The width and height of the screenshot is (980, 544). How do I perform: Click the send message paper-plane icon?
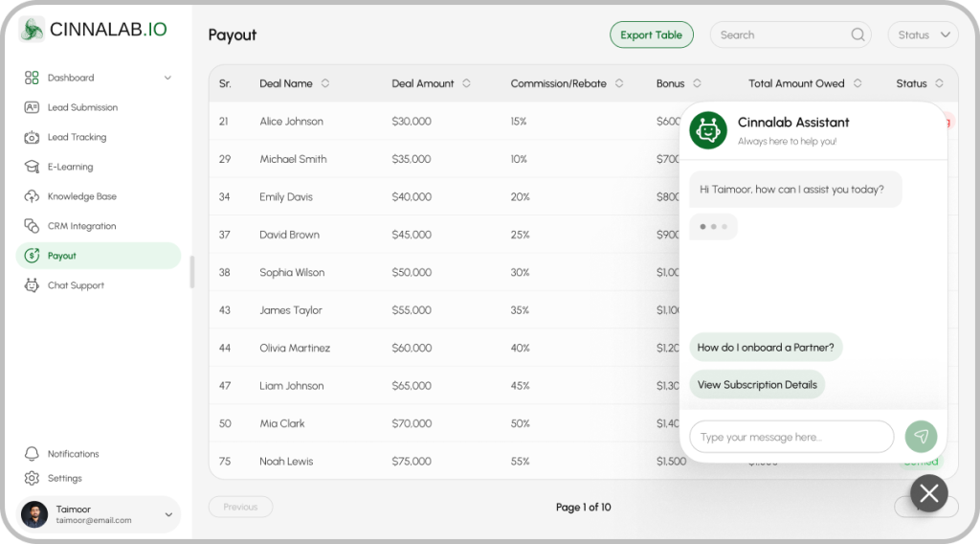pos(921,437)
